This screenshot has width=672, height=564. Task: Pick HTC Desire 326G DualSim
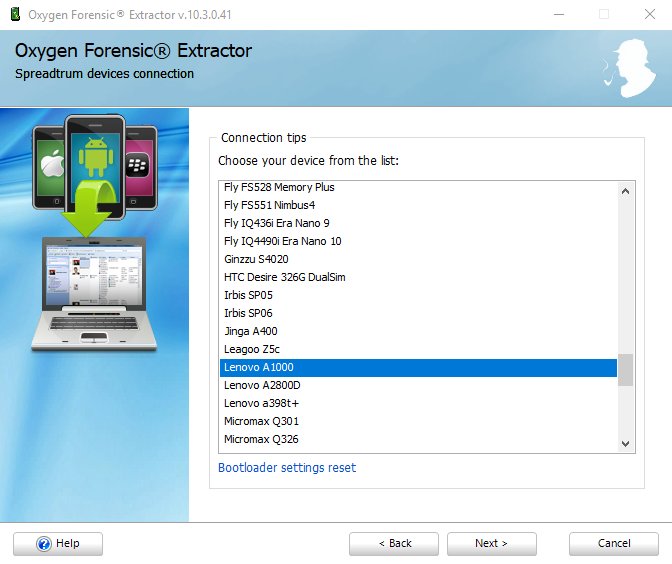[418, 277]
